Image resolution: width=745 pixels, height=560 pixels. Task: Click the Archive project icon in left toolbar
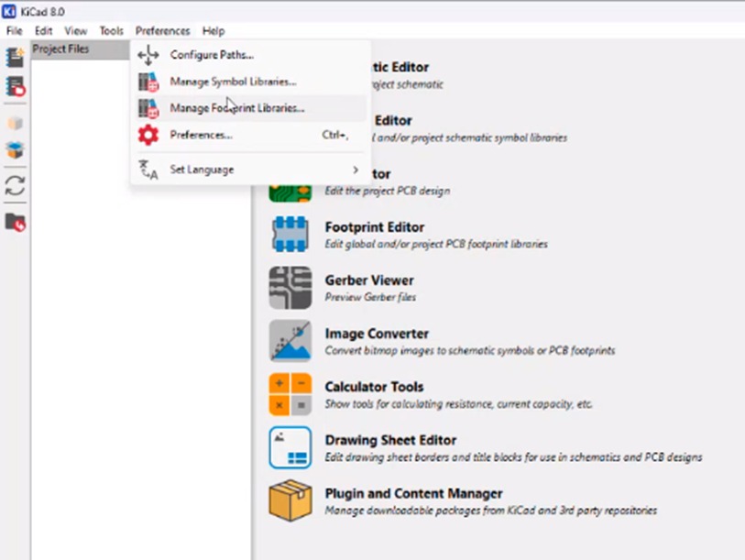coord(15,123)
